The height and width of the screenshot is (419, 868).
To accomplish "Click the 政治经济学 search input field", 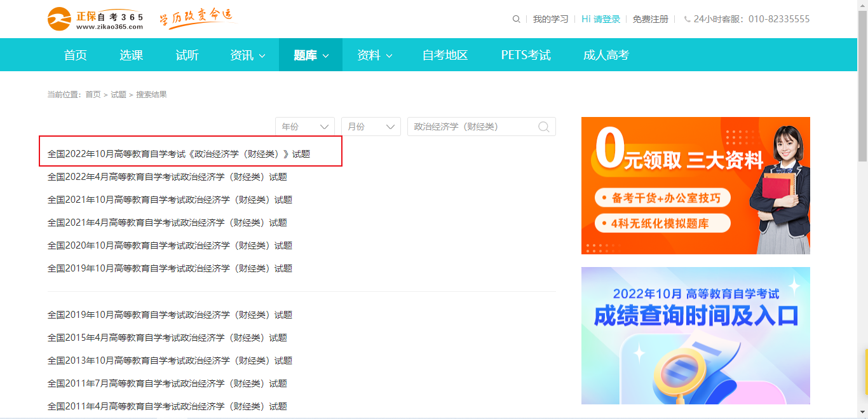I will (470, 127).
